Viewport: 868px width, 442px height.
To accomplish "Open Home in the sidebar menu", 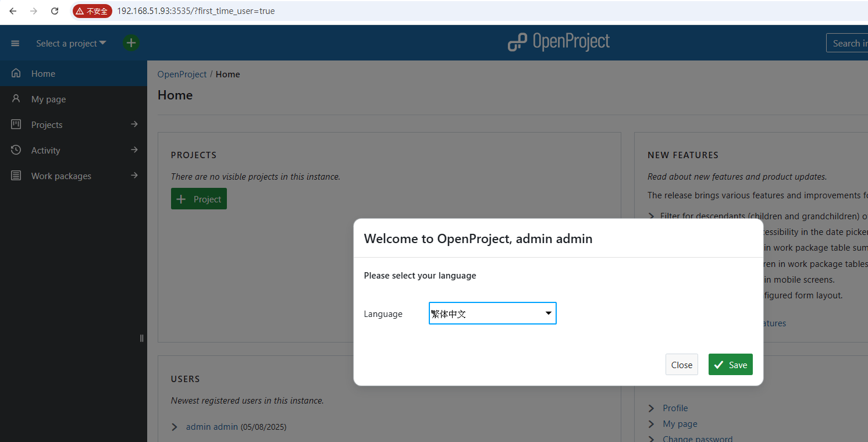I will click(73, 73).
